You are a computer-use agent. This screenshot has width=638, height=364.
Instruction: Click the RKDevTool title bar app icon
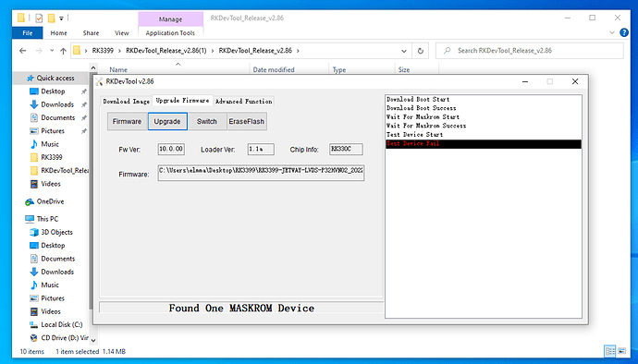pyautogui.click(x=99, y=81)
